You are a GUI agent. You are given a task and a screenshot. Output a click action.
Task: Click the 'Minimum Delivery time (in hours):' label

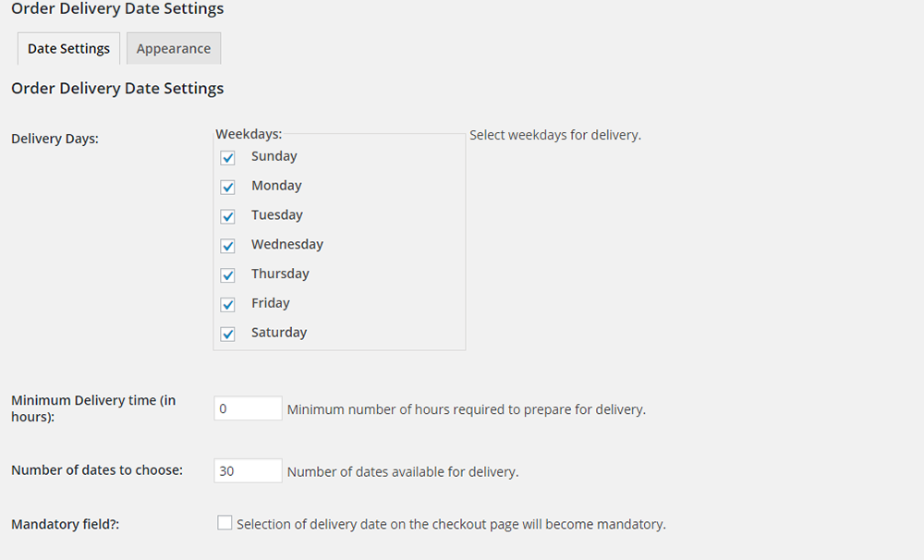tap(93, 408)
